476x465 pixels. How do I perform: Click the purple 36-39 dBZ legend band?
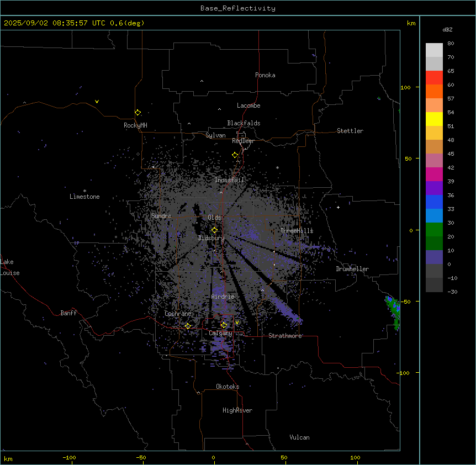point(434,188)
